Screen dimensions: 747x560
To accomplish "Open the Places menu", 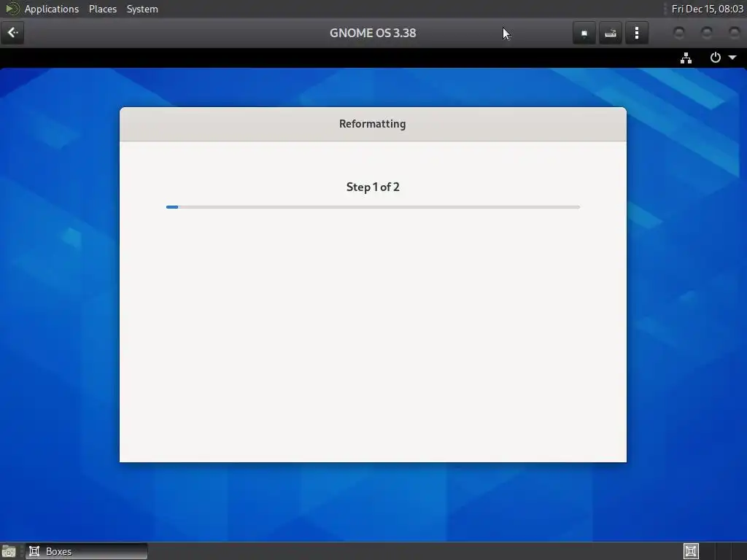I will click(x=103, y=9).
